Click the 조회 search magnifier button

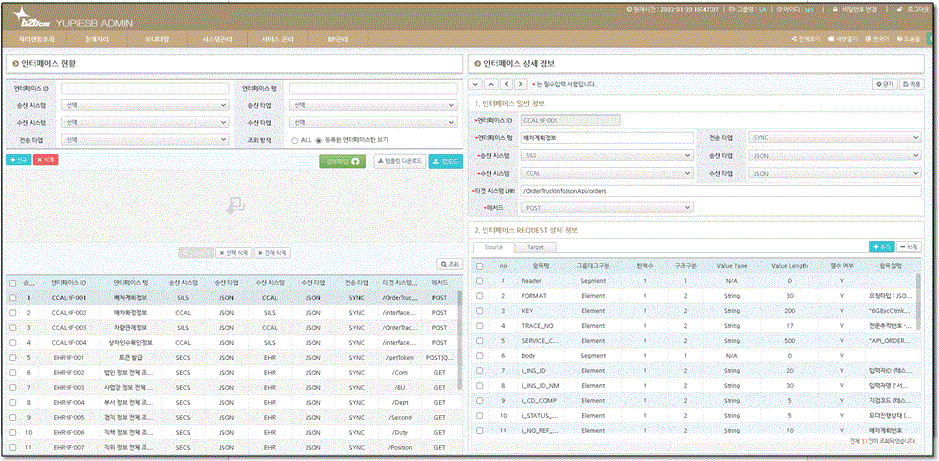[x=449, y=263]
